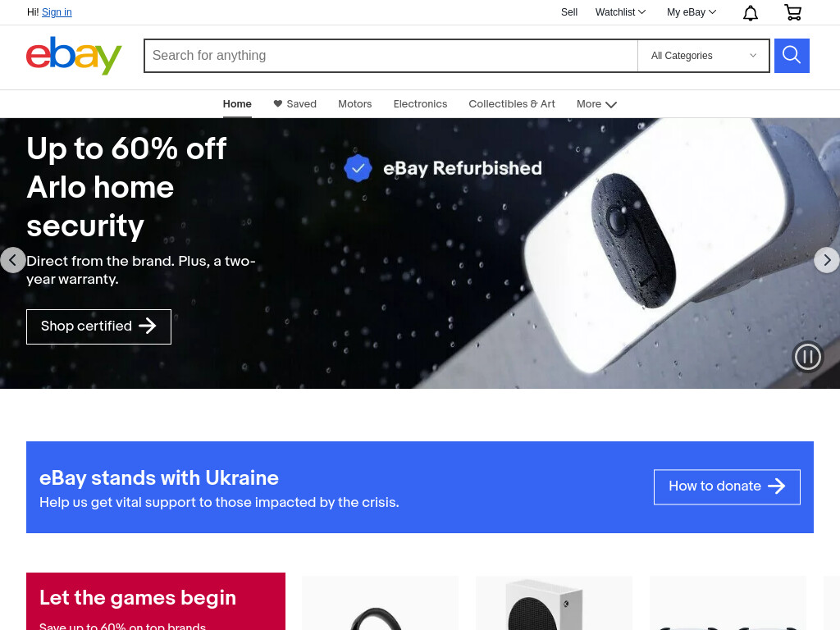Pause the banner carousel

pos(807,356)
